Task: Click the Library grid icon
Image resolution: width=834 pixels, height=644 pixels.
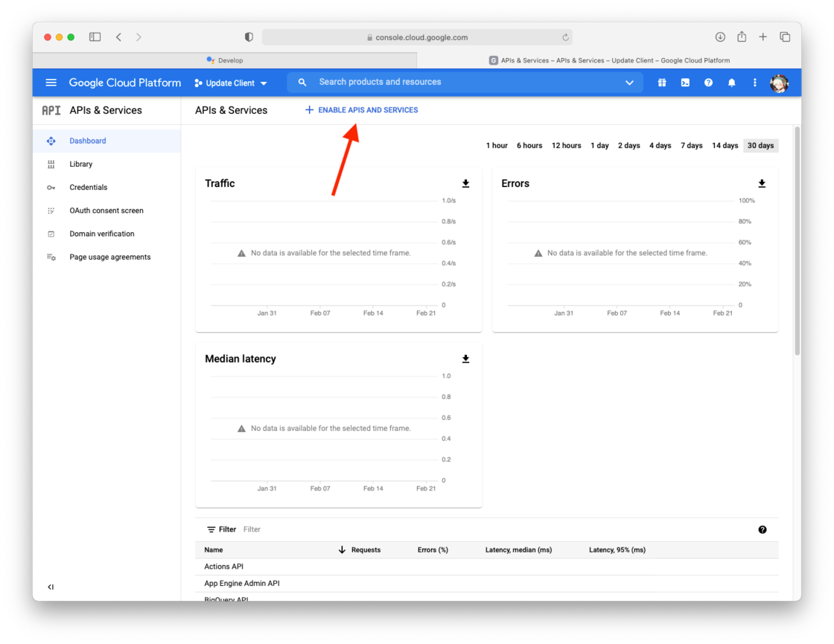Action: 51,165
